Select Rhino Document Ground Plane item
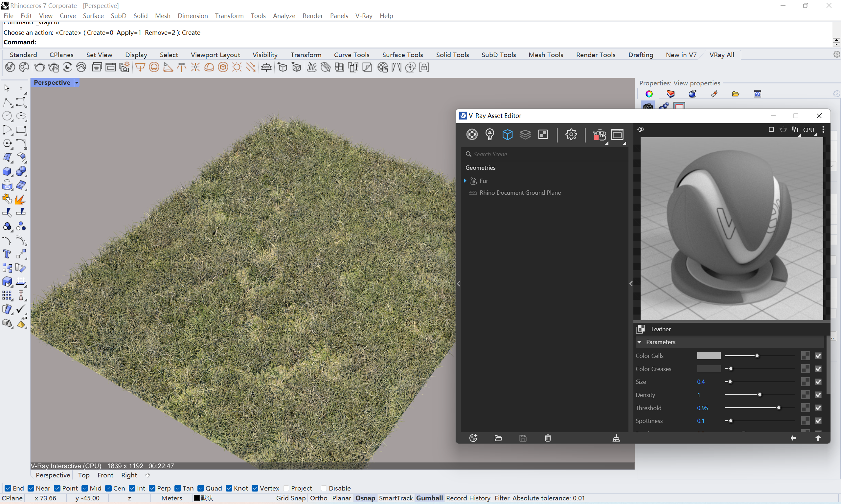 [520, 192]
